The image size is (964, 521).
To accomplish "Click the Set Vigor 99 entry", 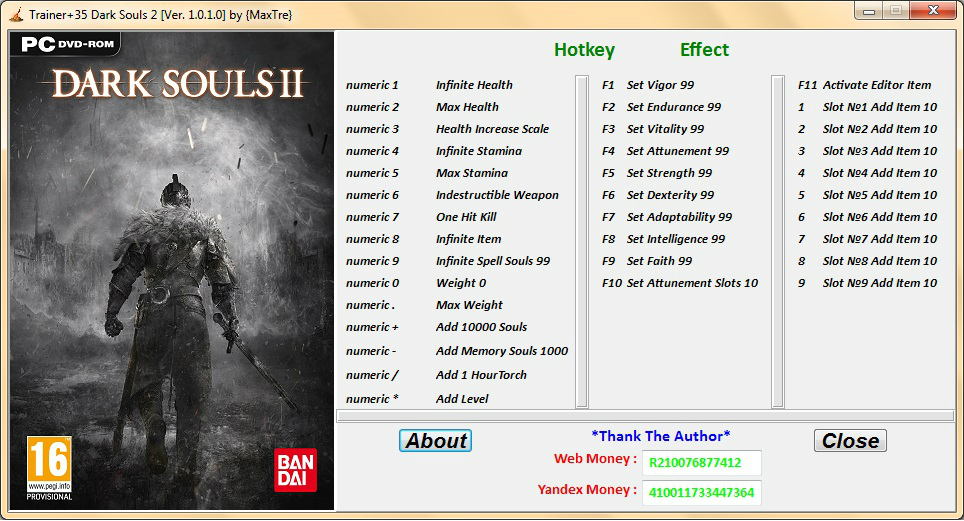I will 660,85.
